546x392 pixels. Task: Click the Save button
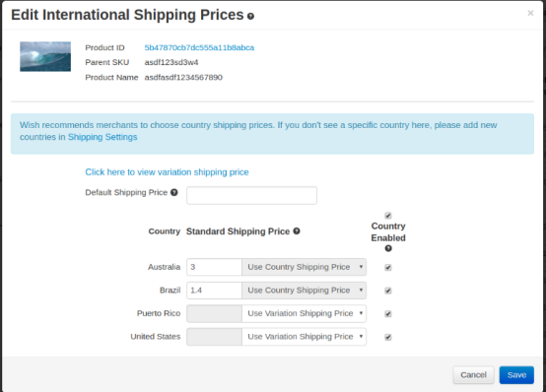tap(516, 375)
